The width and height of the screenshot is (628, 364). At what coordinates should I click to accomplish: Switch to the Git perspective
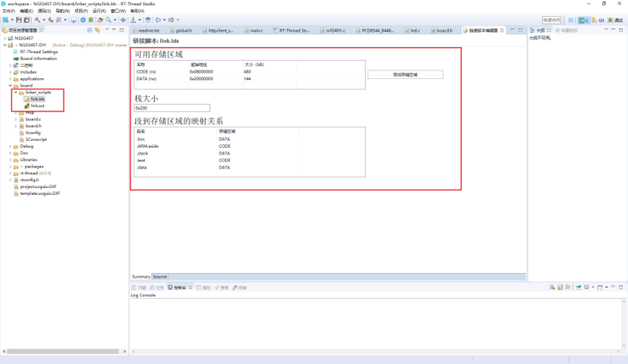click(x=598, y=20)
